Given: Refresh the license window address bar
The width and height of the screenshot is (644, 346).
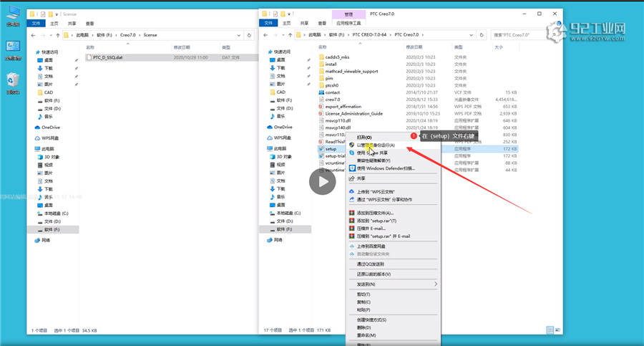Looking at the screenshot, I should (249, 35).
